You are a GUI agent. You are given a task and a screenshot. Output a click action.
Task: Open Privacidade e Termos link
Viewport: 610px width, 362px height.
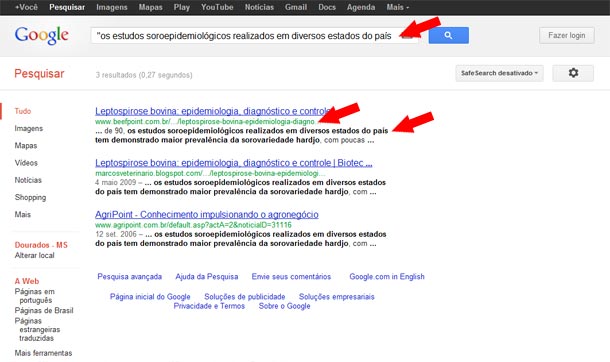[x=209, y=306]
